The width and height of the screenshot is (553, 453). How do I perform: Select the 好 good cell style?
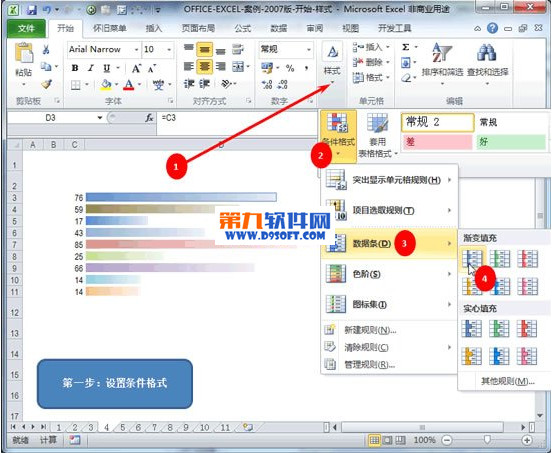[511, 142]
